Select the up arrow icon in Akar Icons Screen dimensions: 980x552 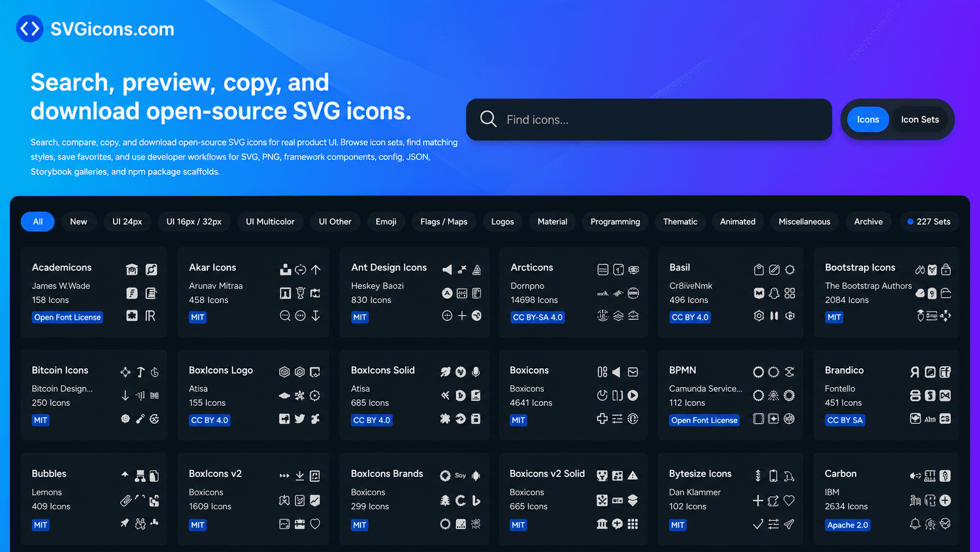(x=316, y=270)
